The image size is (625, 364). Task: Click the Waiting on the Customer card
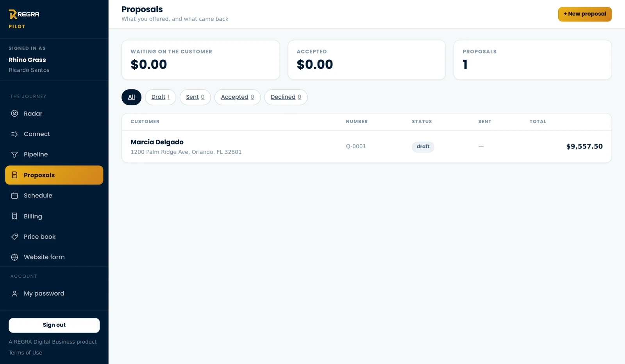[x=200, y=60]
